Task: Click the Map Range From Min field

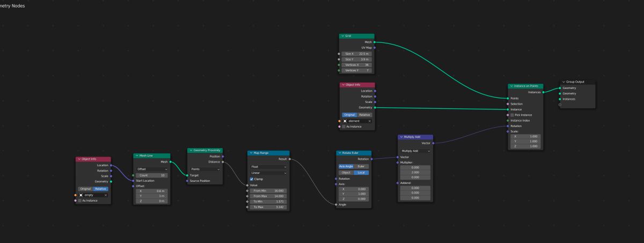Action: [x=268, y=190]
